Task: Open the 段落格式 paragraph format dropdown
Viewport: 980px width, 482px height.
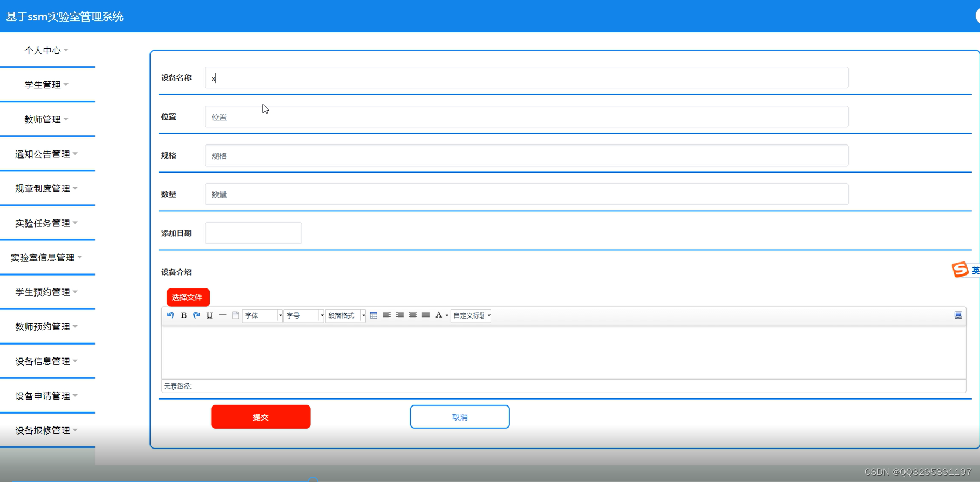Action: point(345,315)
